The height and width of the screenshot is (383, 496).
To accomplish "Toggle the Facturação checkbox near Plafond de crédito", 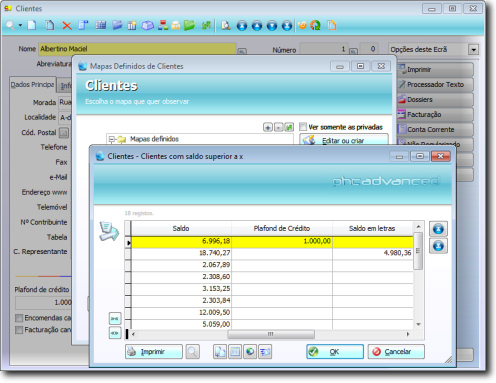I will pos(19,330).
